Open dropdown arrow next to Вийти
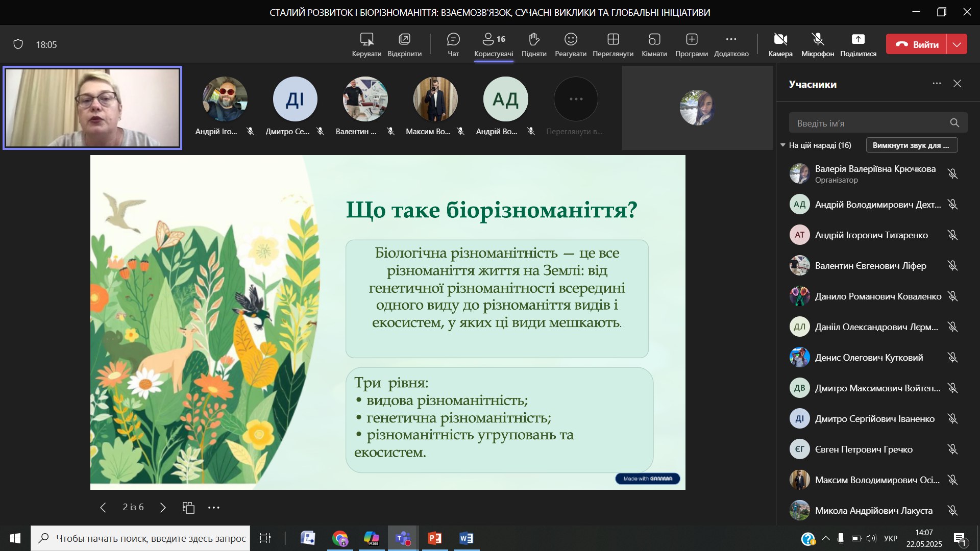The height and width of the screenshot is (551, 980). [x=957, y=44]
